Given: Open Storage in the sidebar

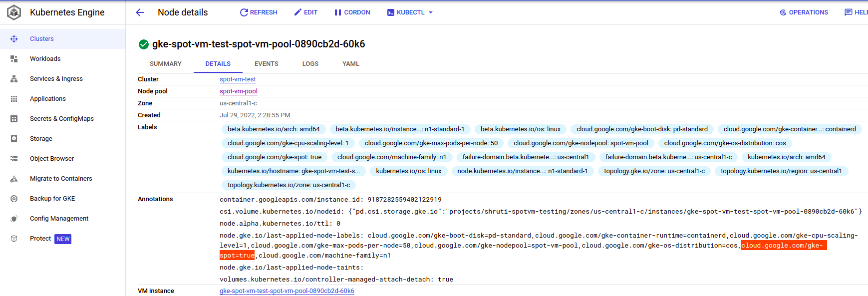Looking at the screenshot, I should point(41,139).
